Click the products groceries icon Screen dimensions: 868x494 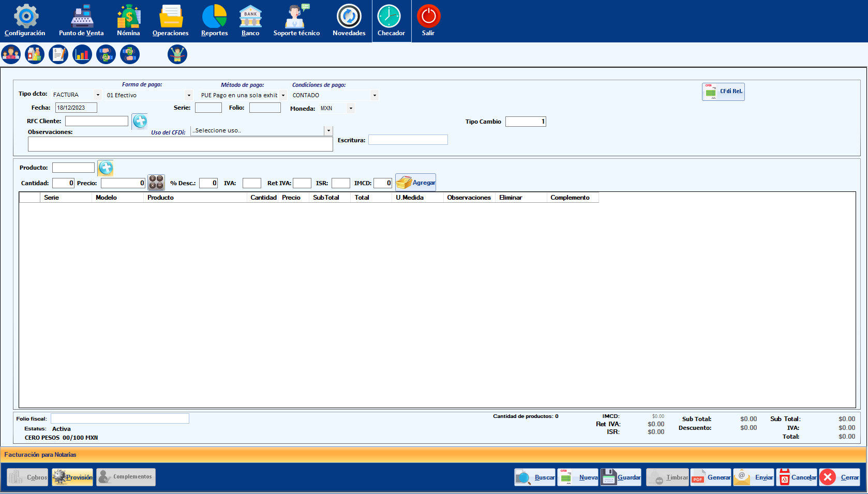35,54
